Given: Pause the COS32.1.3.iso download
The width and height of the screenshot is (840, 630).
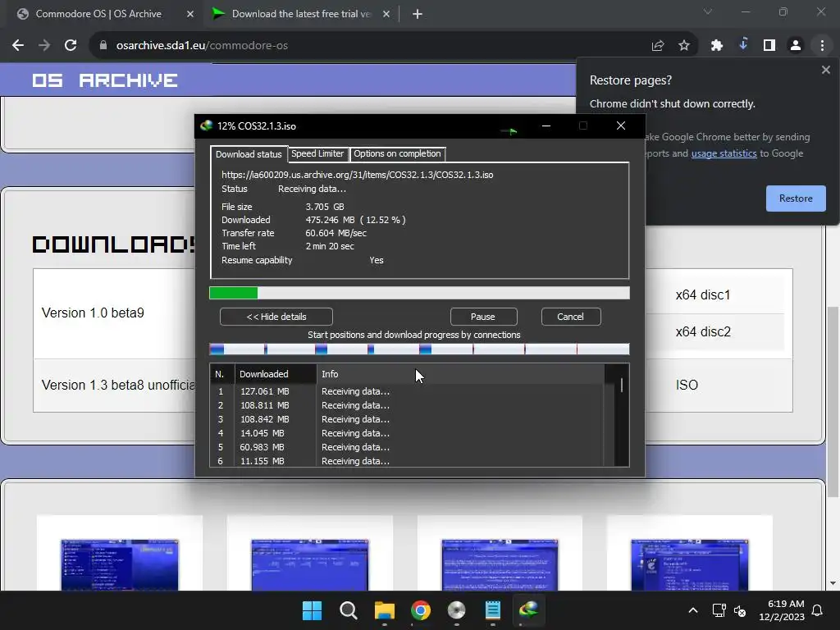Looking at the screenshot, I should tap(482, 317).
